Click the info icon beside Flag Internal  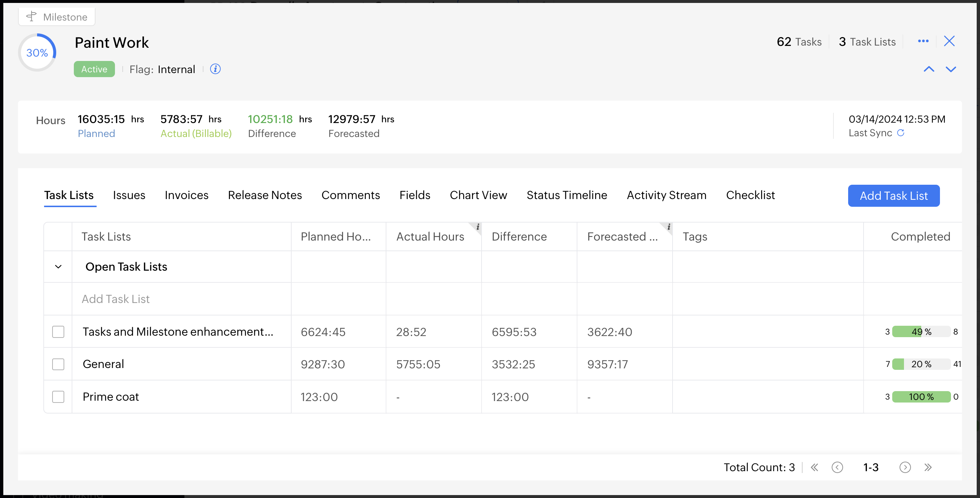[x=215, y=69]
